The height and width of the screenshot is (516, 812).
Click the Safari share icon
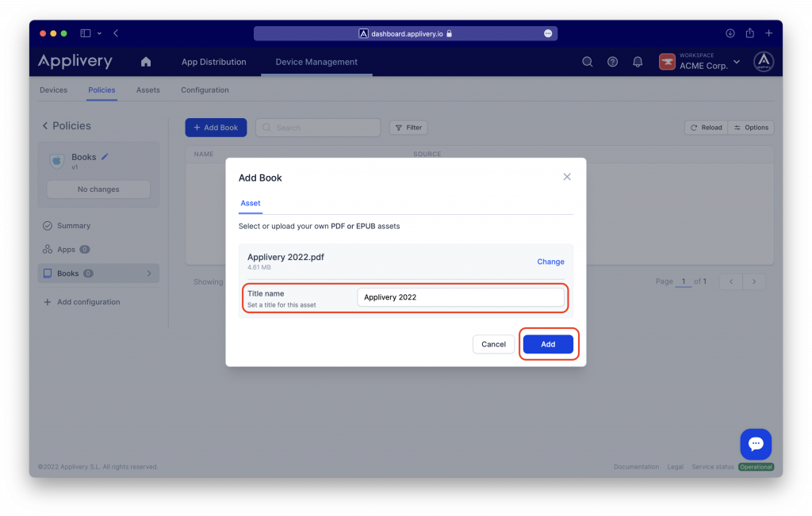750,33
